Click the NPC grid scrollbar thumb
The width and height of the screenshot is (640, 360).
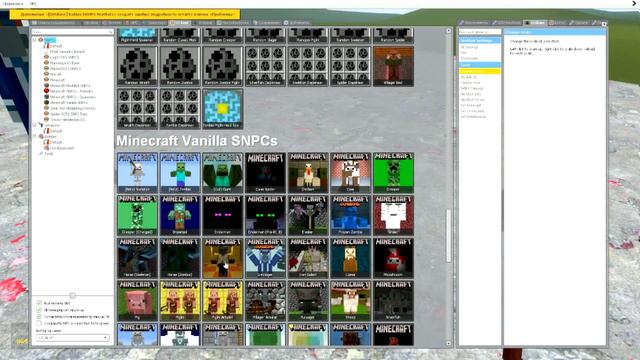pos(449,236)
